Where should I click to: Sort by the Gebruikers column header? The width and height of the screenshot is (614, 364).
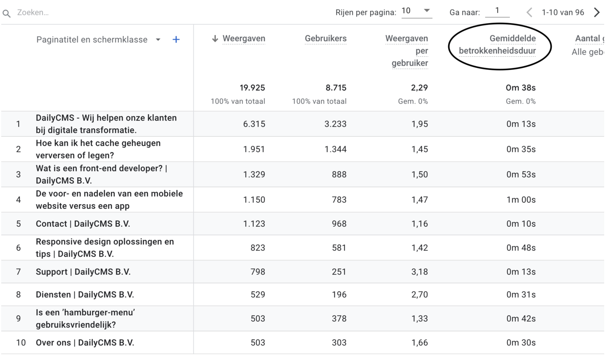point(325,39)
